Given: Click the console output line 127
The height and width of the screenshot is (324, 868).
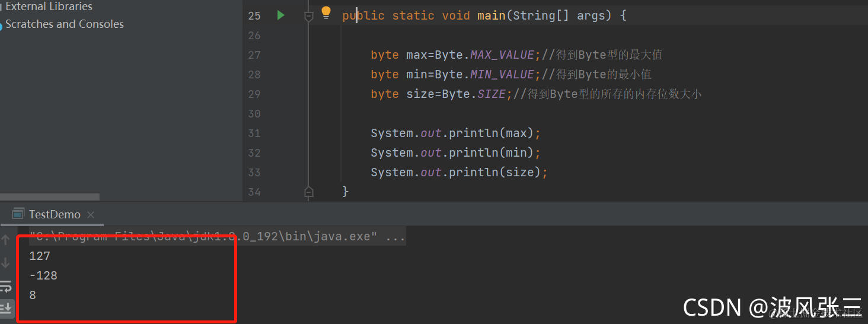Looking at the screenshot, I should coord(40,256).
